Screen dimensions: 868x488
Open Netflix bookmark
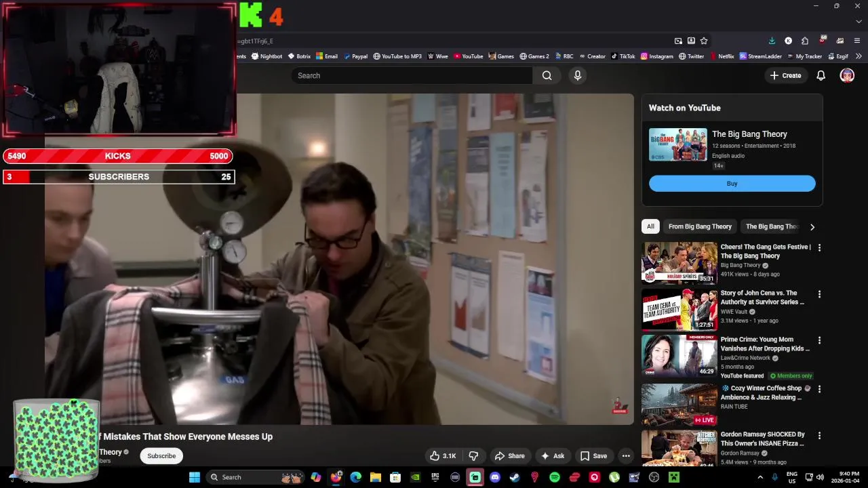722,56
